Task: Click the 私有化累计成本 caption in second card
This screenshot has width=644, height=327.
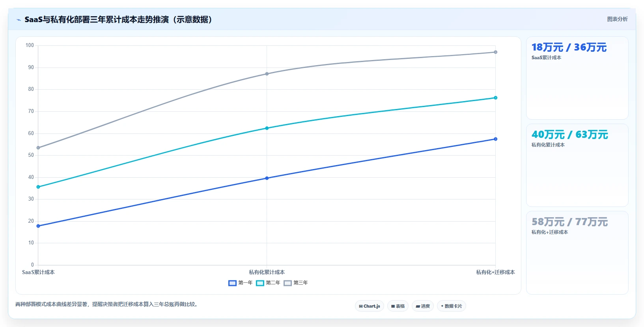Action: (x=548, y=145)
